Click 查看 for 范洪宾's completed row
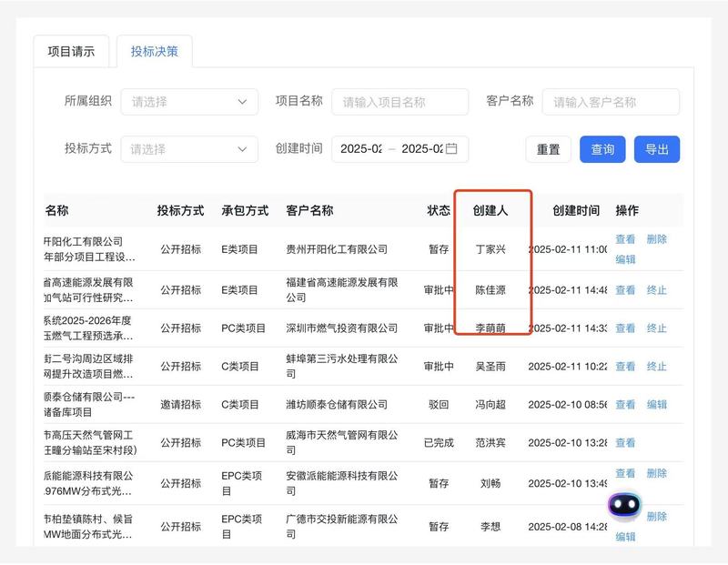 pyautogui.click(x=625, y=443)
